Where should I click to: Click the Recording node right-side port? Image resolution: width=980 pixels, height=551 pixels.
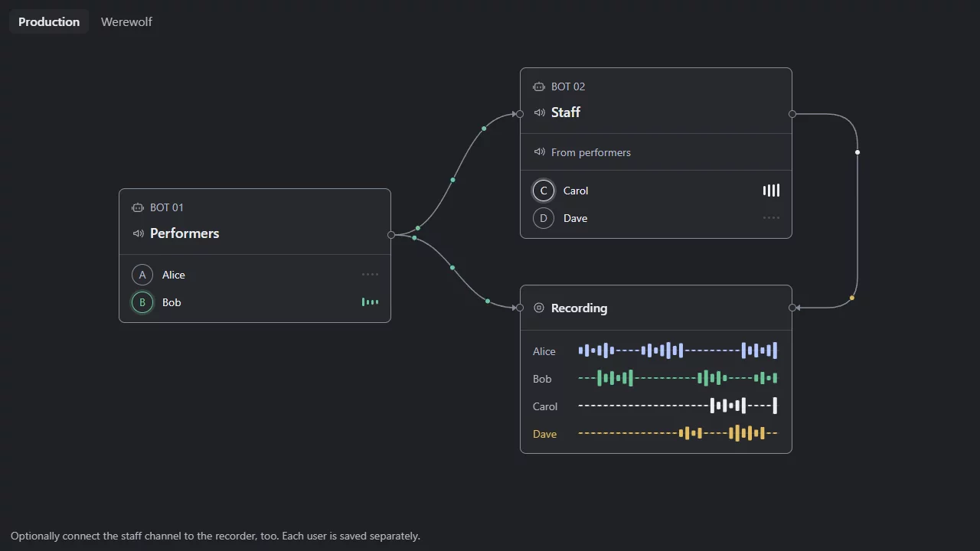(x=792, y=308)
